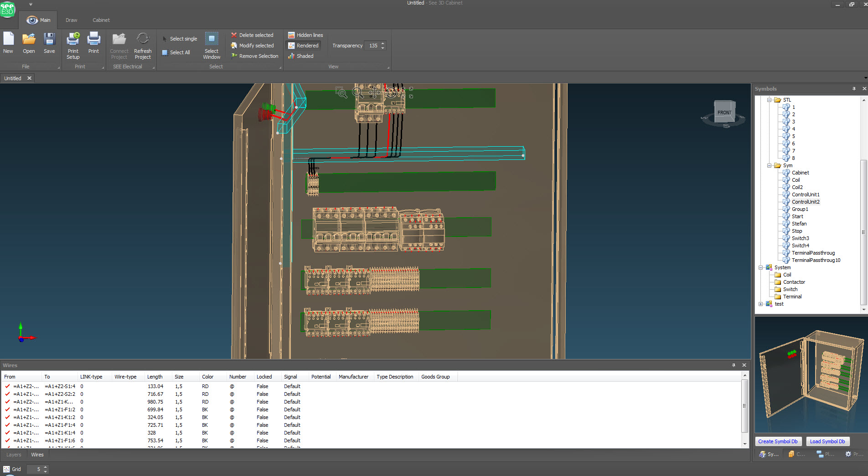
Task: Click the Create Symbol Db button
Action: [x=778, y=441]
